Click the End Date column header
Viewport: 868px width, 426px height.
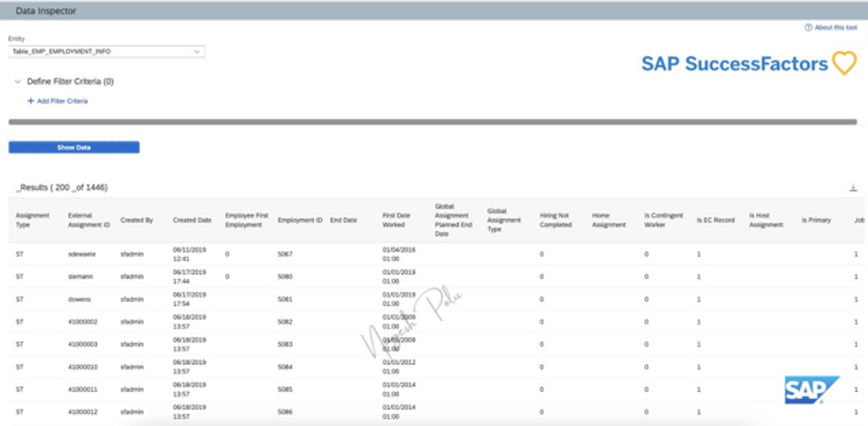343,220
